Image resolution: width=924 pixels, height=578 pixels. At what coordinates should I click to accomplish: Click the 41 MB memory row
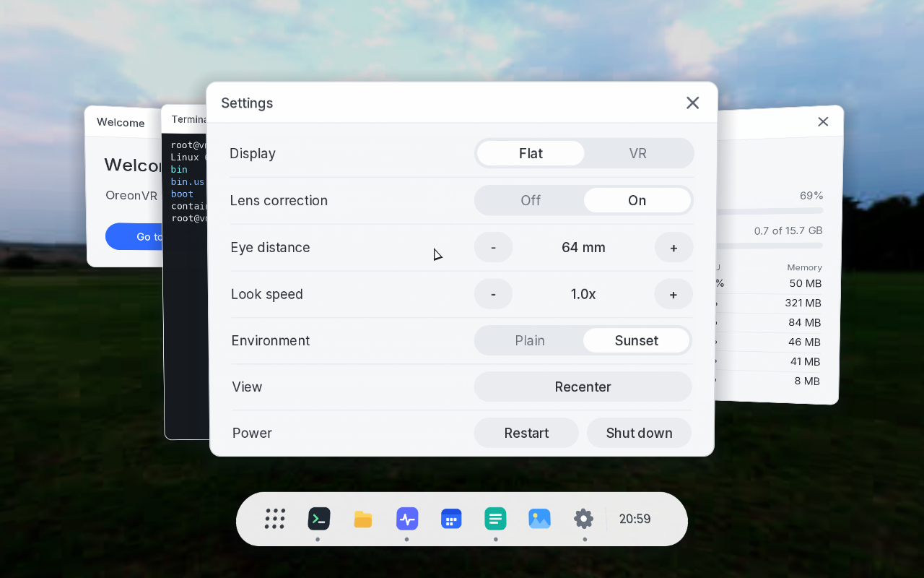click(769, 361)
